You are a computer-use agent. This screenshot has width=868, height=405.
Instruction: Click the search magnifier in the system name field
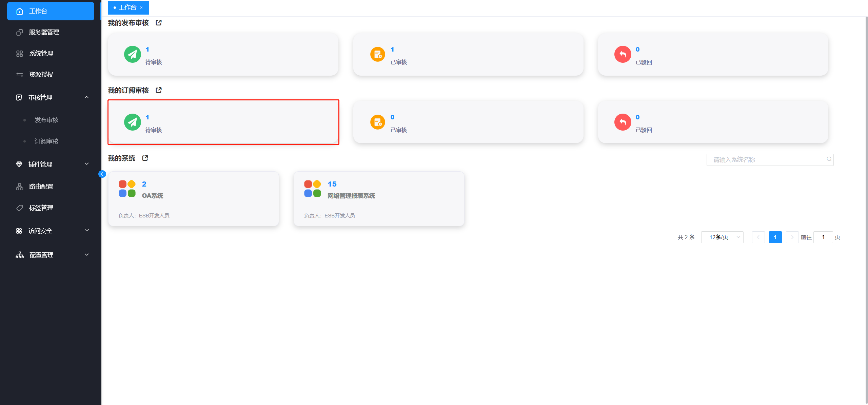pyautogui.click(x=829, y=159)
